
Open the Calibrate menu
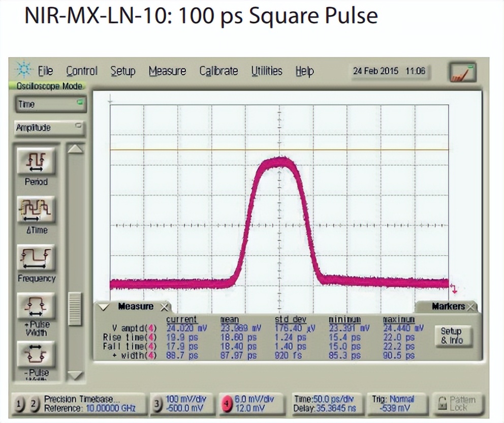[x=218, y=71]
